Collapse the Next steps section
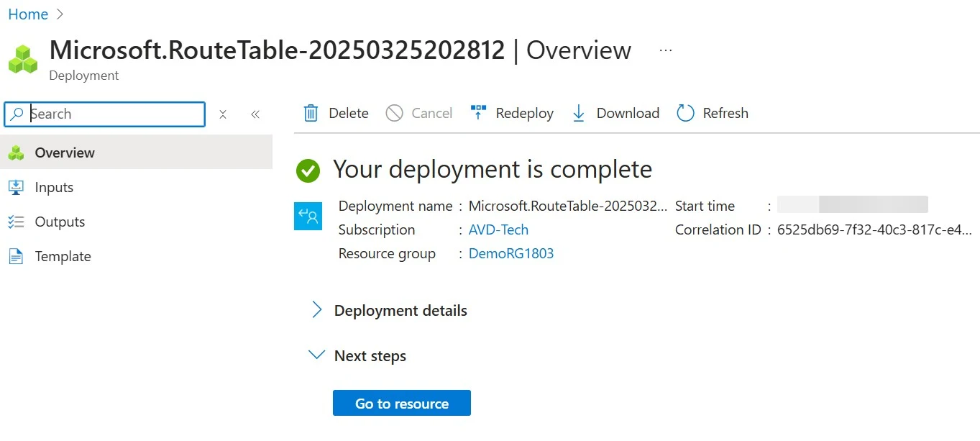 [316, 355]
